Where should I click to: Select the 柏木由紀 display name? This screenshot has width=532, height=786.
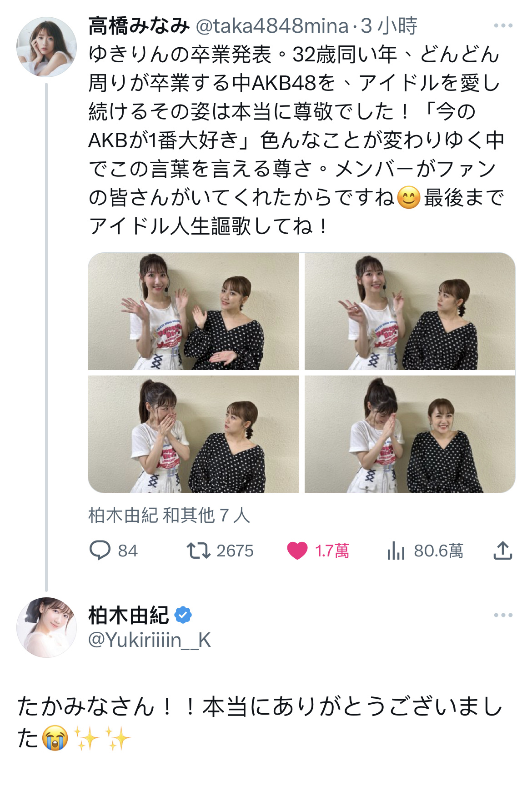tap(129, 615)
